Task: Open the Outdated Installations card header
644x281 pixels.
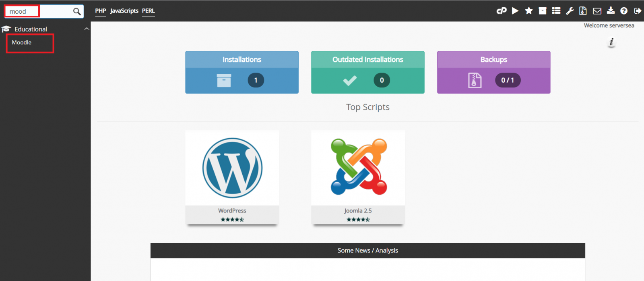Action: (368, 59)
